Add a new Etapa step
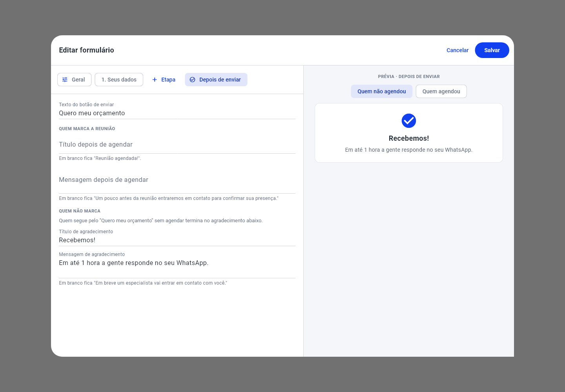The height and width of the screenshot is (392, 565). [164, 80]
